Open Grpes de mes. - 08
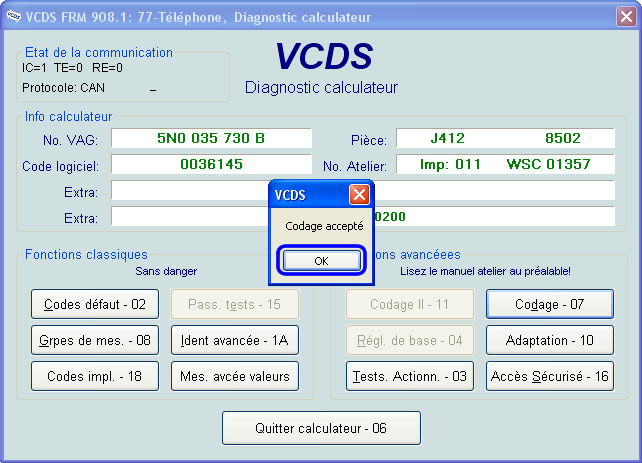 pos(95,340)
